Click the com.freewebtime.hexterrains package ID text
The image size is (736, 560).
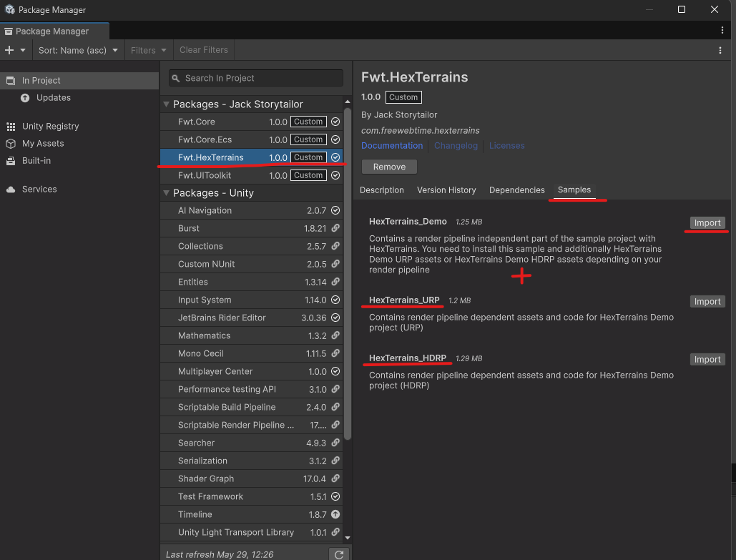[420, 130]
